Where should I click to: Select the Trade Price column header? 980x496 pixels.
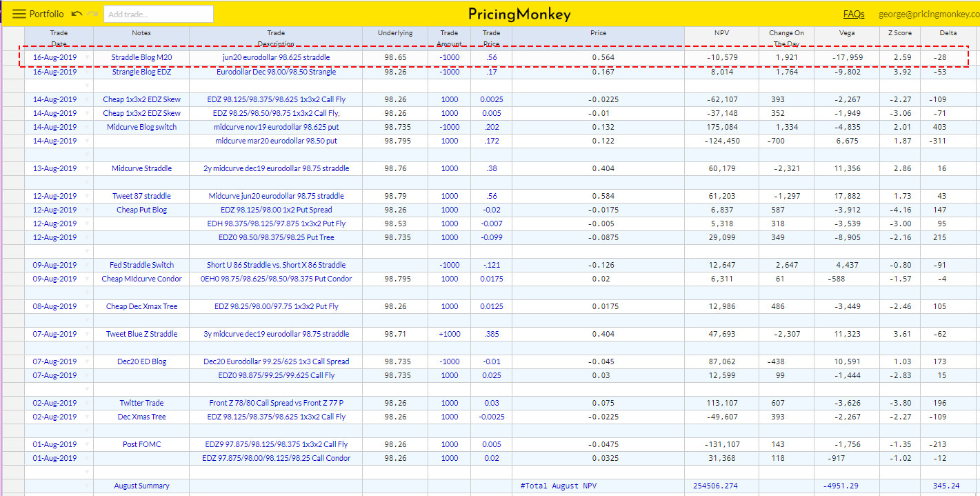491,38
